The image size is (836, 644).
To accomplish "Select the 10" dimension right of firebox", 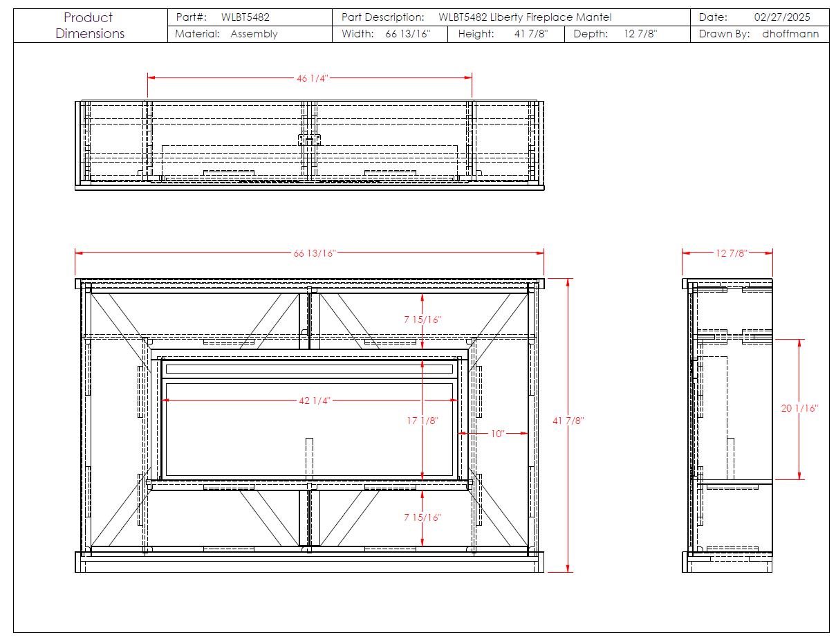I will click(x=497, y=434).
